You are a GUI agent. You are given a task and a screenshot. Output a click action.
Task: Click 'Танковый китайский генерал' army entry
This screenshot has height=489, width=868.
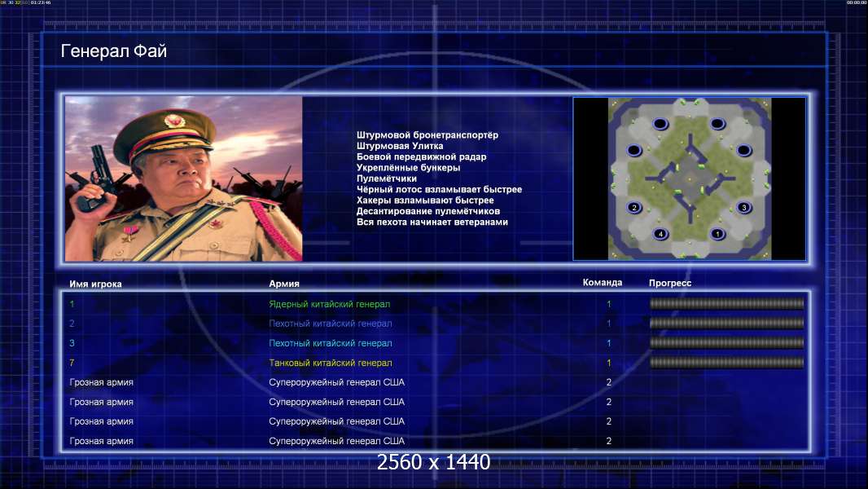pos(331,363)
